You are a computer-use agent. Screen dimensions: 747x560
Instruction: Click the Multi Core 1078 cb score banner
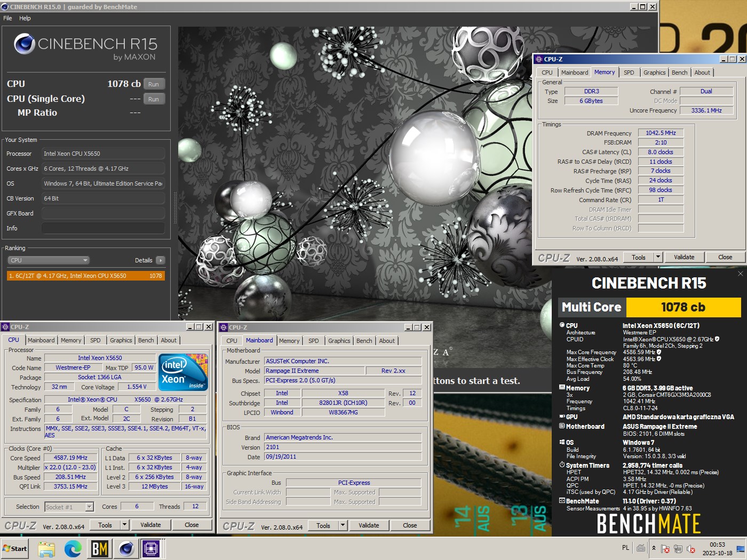click(649, 307)
